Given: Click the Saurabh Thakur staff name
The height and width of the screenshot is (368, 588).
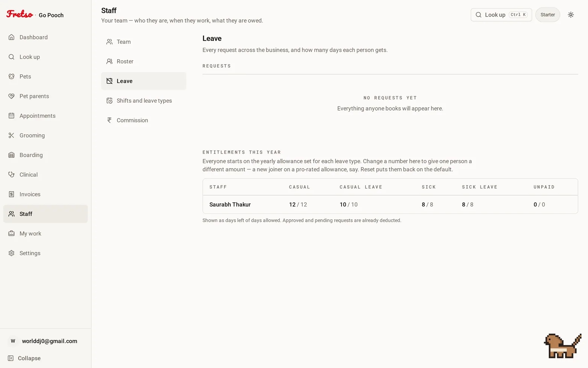Looking at the screenshot, I should (230, 205).
